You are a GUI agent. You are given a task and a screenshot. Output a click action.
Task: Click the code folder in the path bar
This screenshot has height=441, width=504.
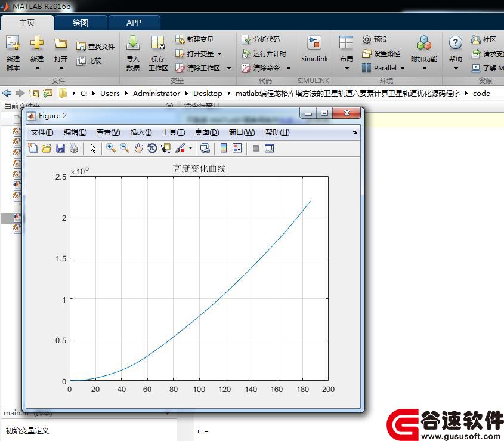481,93
